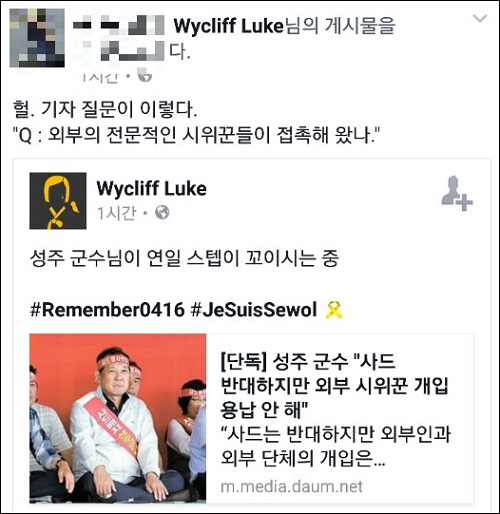
Task: Click the 헐. 기자 질문이 이렇다 caption text
Action: click(x=105, y=109)
